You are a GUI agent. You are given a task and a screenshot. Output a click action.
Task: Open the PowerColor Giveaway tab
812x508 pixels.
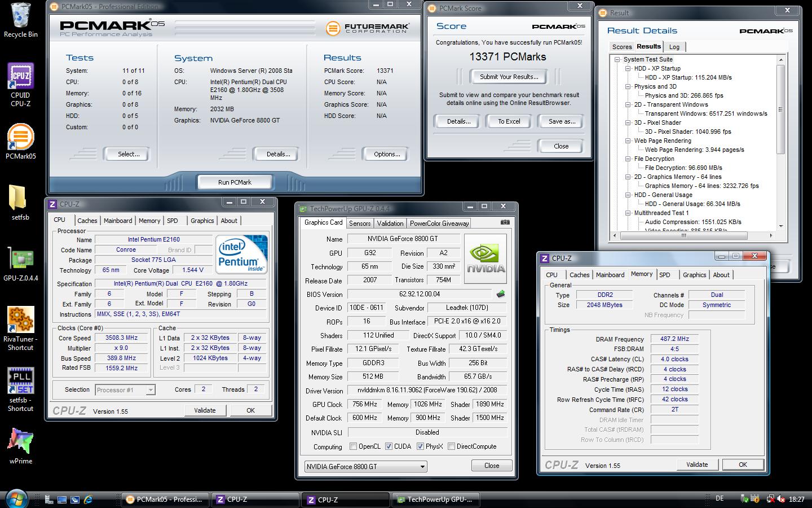pos(439,224)
